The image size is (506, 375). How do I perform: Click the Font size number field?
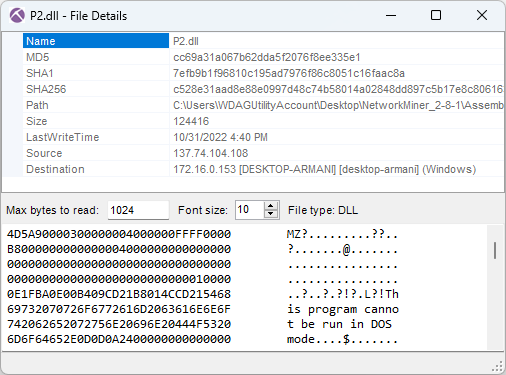tap(249, 210)
